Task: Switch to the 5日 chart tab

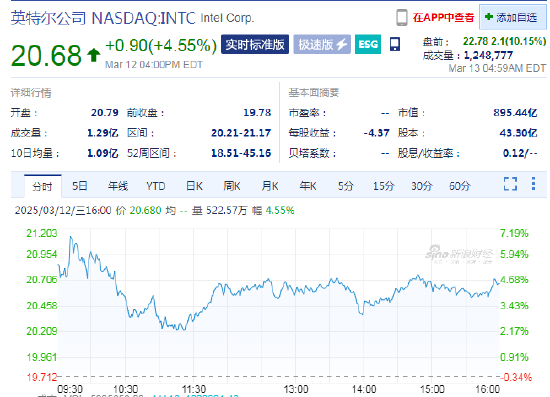Action: (80, 186)
